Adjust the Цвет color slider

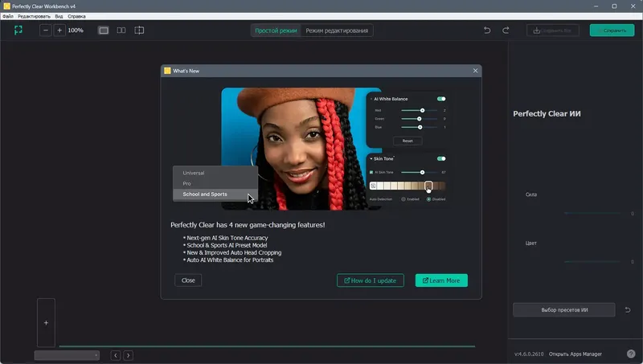pos(592,261)
